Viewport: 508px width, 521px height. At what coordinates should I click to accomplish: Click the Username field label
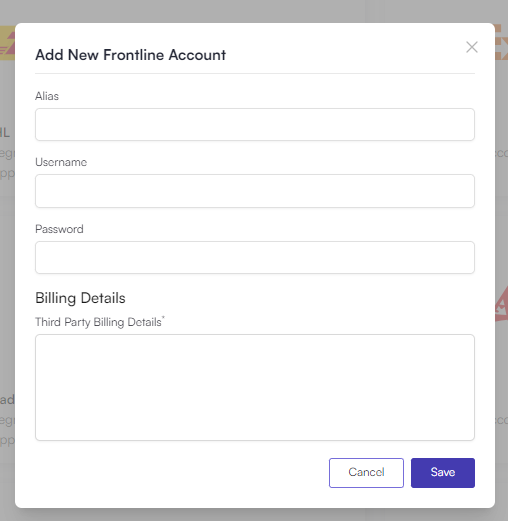pyautogui.click(x=61, y=162)
